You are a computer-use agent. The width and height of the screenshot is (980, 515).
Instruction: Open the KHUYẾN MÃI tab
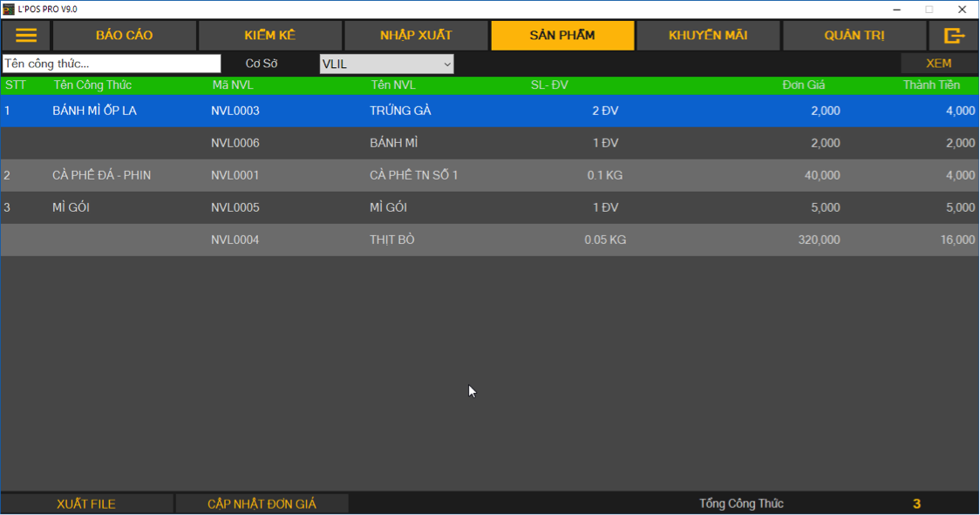click(708, 36)
